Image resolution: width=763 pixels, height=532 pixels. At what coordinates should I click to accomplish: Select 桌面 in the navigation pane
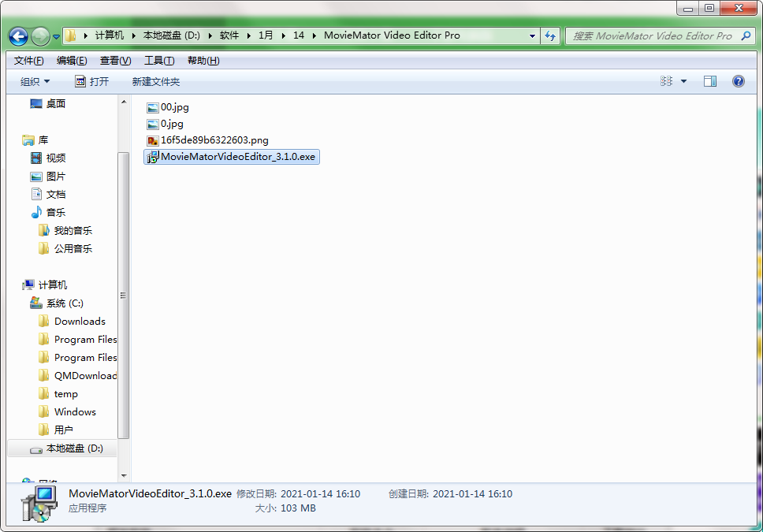56,104
